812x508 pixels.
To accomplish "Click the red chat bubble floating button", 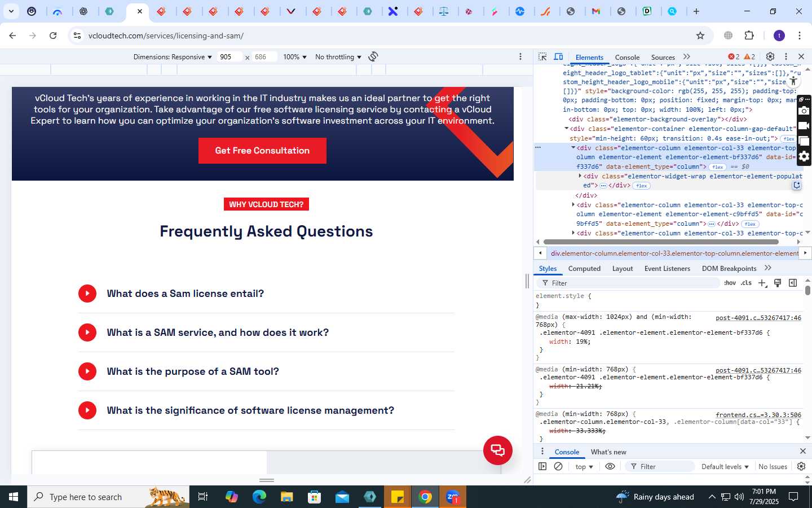I will coord(498,450).
